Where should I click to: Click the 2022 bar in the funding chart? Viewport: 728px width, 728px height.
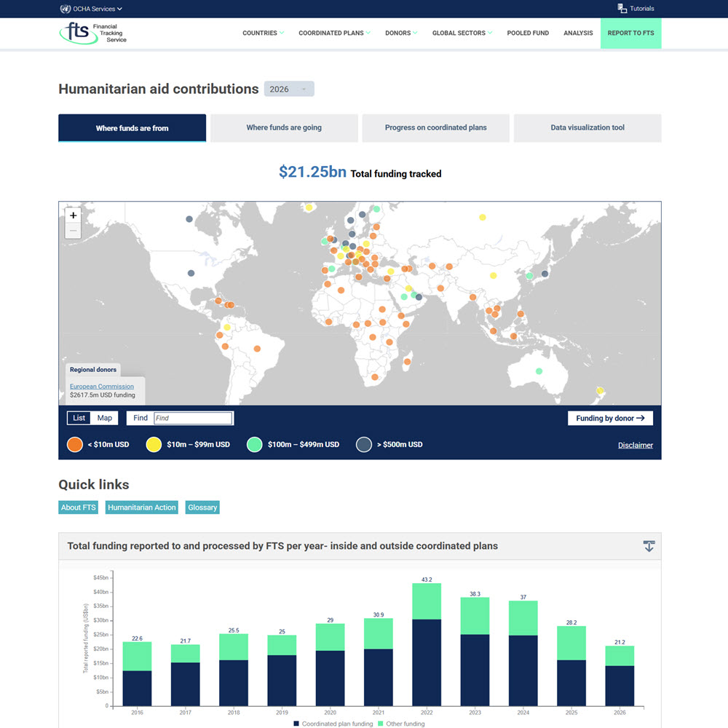click(426, 644)
